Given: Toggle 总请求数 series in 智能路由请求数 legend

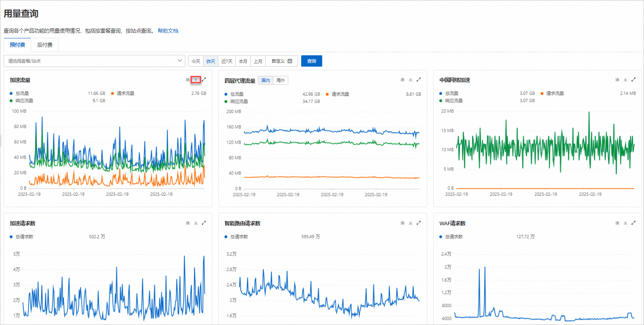Looking at the screenshot, I should [x=236, y=237].
